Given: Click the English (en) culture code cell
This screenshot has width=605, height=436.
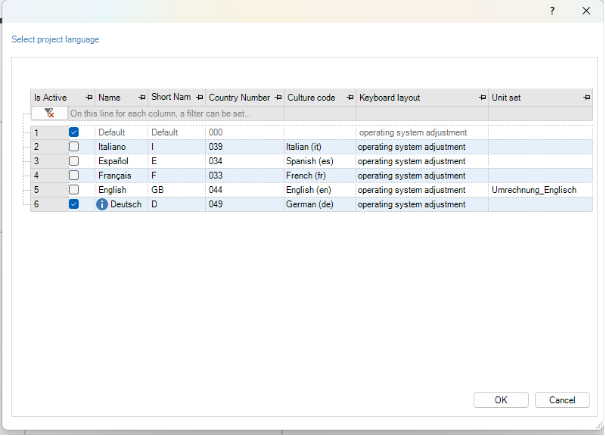Looking at the screenshot, I should (320, 190).
